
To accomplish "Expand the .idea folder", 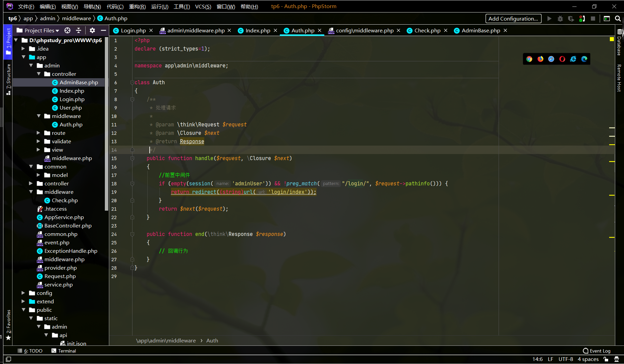I will [x=24, y=49].
